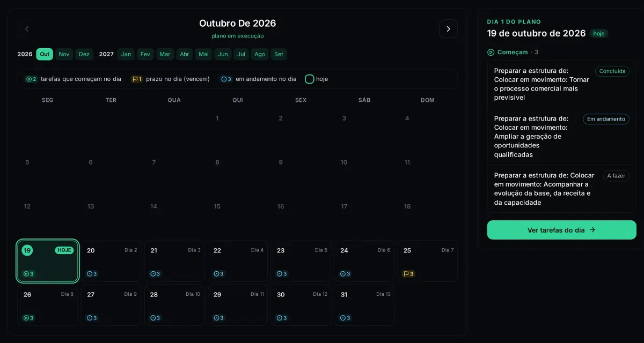
Task: Select day 28 labeled Dia 10
Action: (x=174, y=305)
